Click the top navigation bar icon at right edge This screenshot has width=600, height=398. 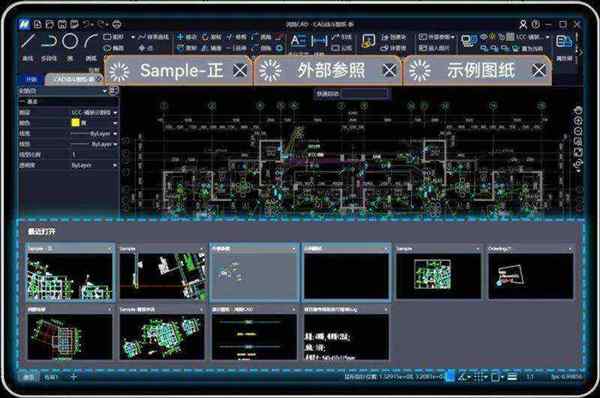[x=578, y=111]
